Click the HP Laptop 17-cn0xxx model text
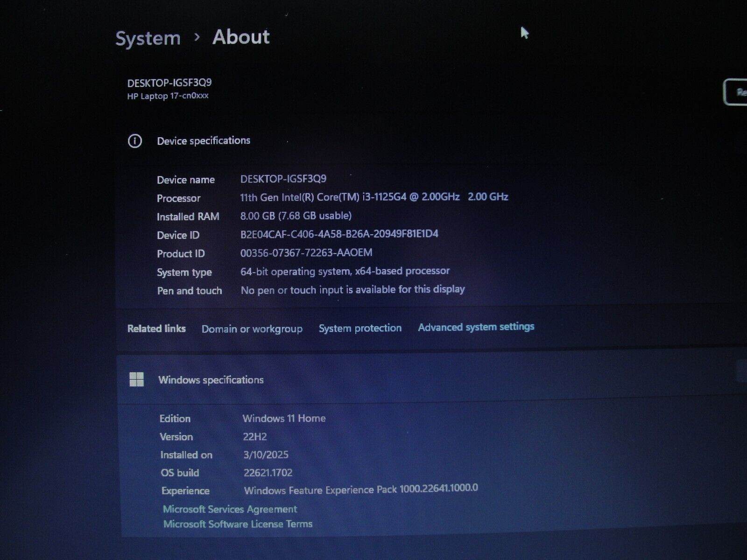The image size is (747, 560). (x=168, y=96)
